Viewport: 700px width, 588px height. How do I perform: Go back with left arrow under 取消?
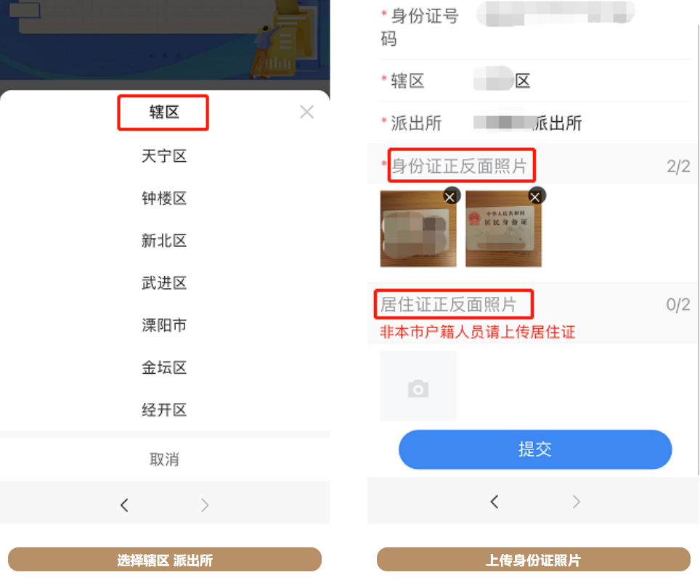pyautogui.click(x=125, y=505)
